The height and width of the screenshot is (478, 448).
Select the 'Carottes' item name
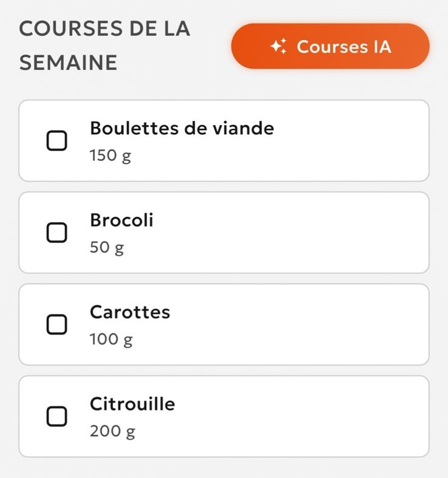(130, 312)
